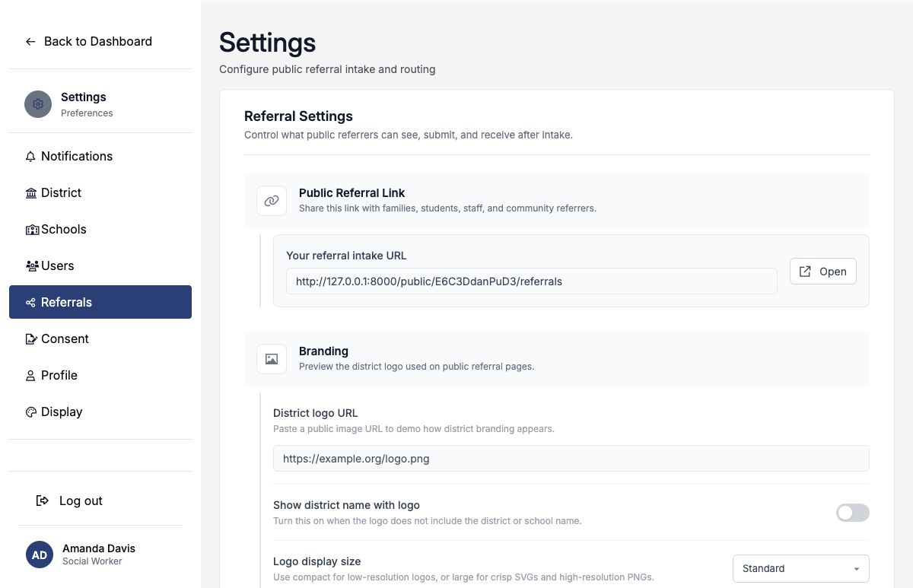Select Schools in the sidebar
The image size is (913, 588).
pyautogui.click(x=100, y=229)
